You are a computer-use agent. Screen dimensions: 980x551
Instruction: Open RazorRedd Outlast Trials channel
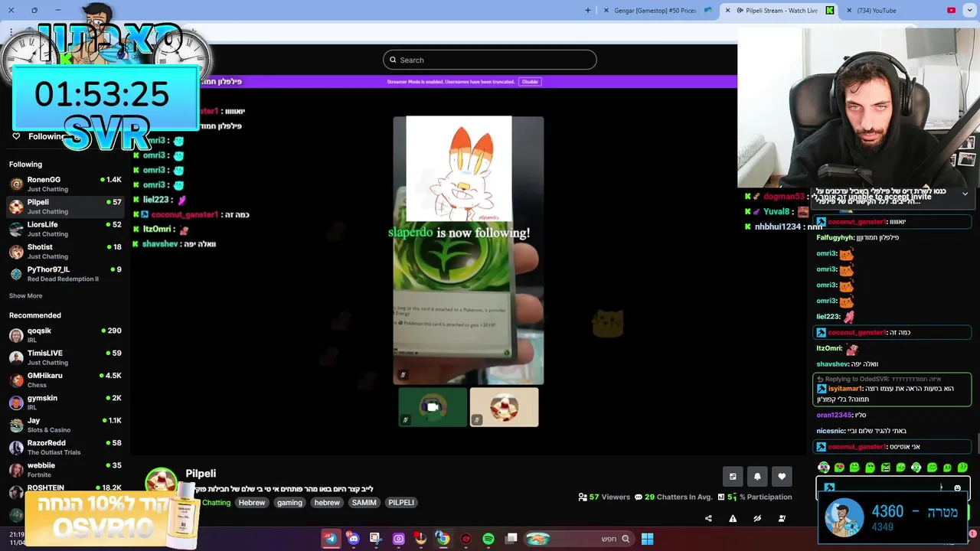coord(65,447)
